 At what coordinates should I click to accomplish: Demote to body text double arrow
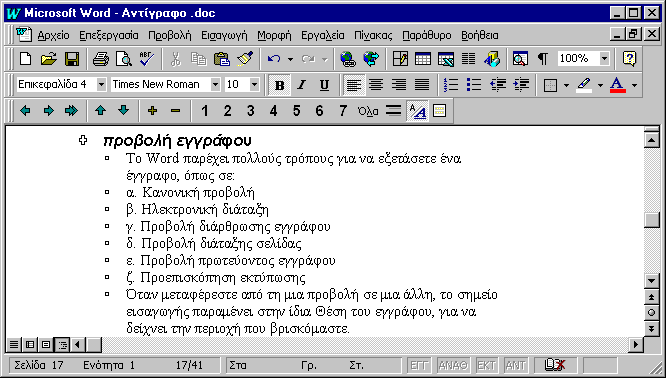click(x=71, y=111)
